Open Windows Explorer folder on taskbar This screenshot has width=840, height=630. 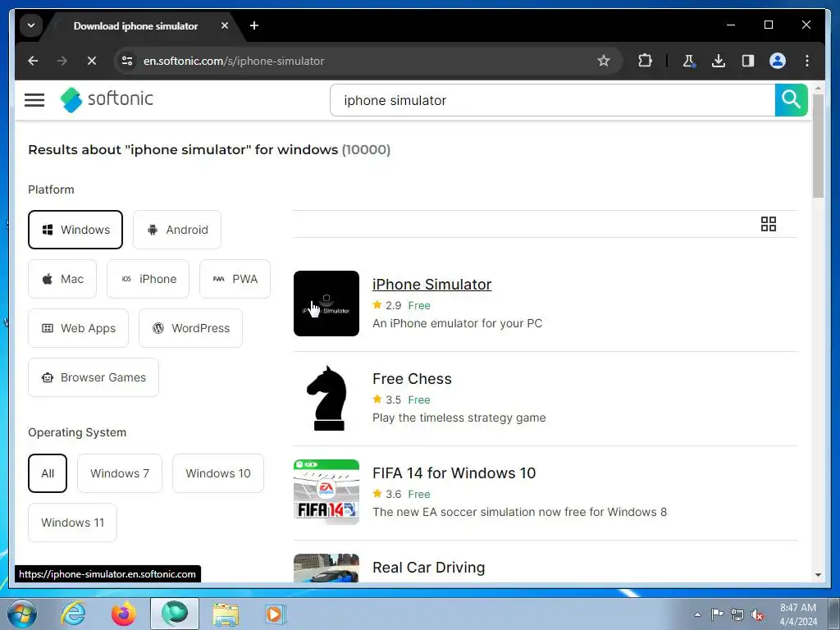(x=226, y=614)
